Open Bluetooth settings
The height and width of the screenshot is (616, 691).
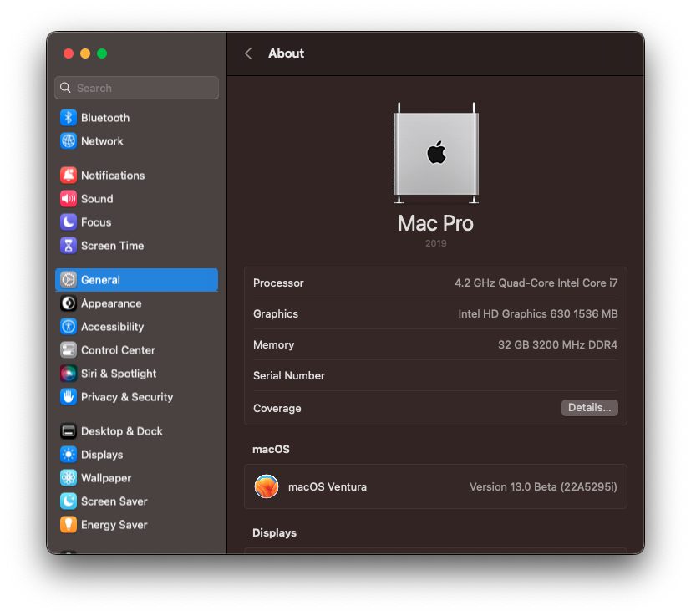point(137,117)
